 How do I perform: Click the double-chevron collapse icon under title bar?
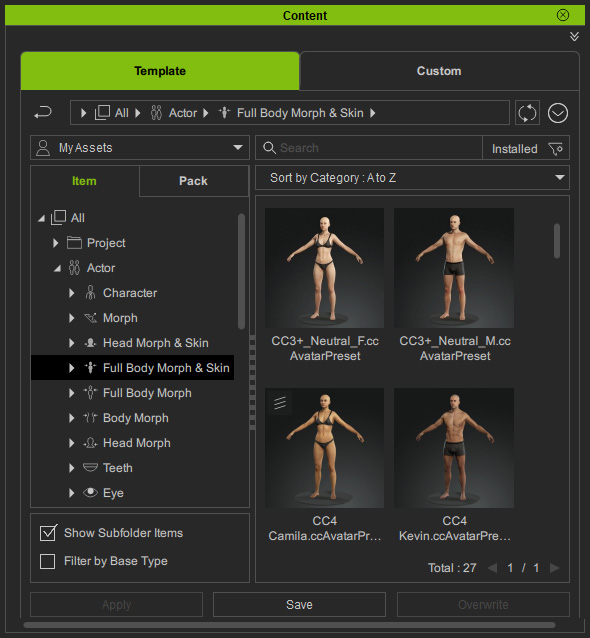coord(574,37)
